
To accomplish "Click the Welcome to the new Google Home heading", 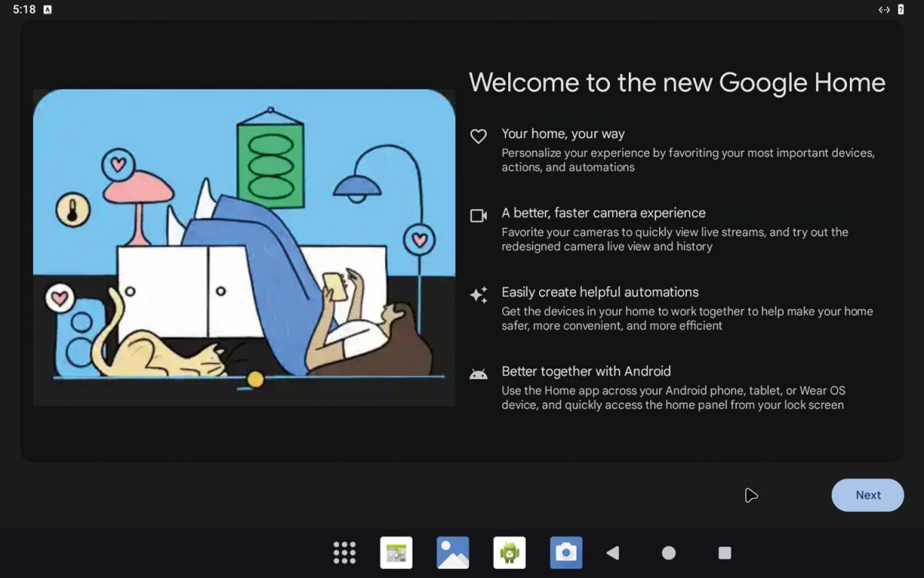I will pyautogui.click(x=677, y=82).
